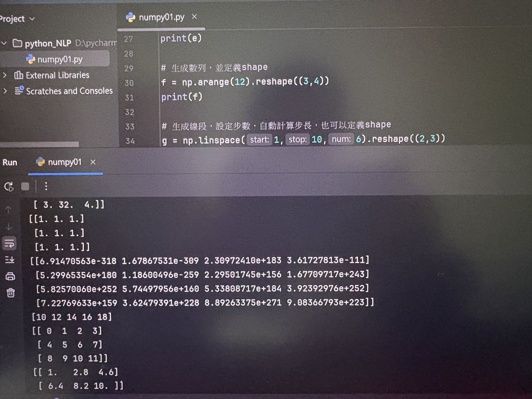This screenshot has width=532, height=399.
Task: Collapse the python_NLP project folder
Action: click(x=4, y=43)
